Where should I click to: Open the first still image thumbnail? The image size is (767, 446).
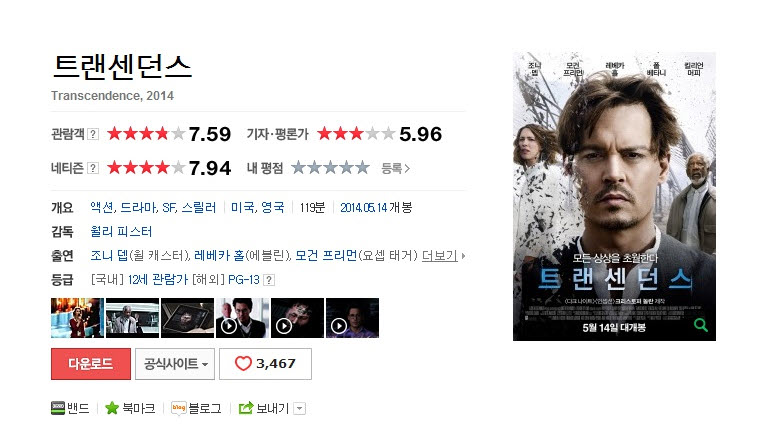coord(77,318)
